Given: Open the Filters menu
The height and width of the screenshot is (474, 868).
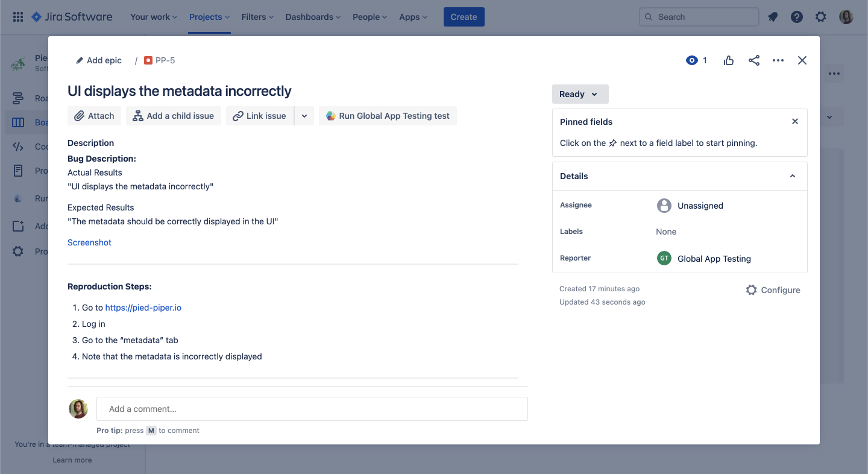Looking at the screenshot, I should 257,17.
